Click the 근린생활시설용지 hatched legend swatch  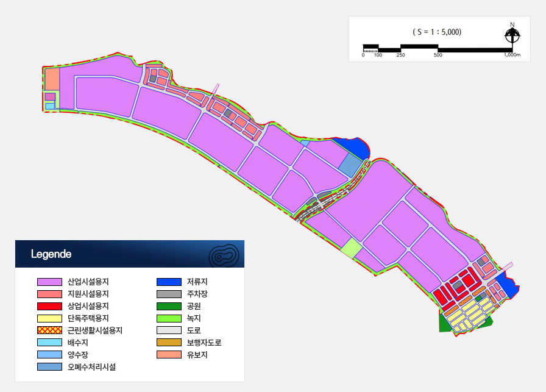point(49,330)
